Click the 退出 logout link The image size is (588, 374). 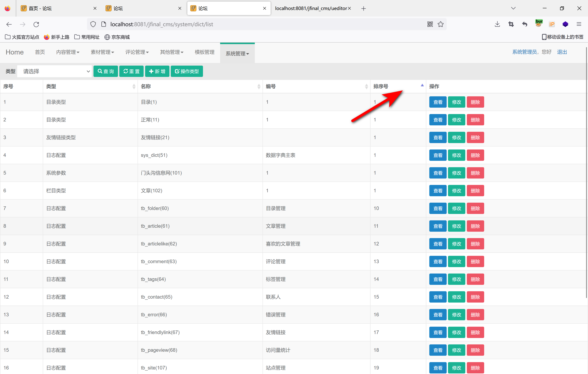562,52
